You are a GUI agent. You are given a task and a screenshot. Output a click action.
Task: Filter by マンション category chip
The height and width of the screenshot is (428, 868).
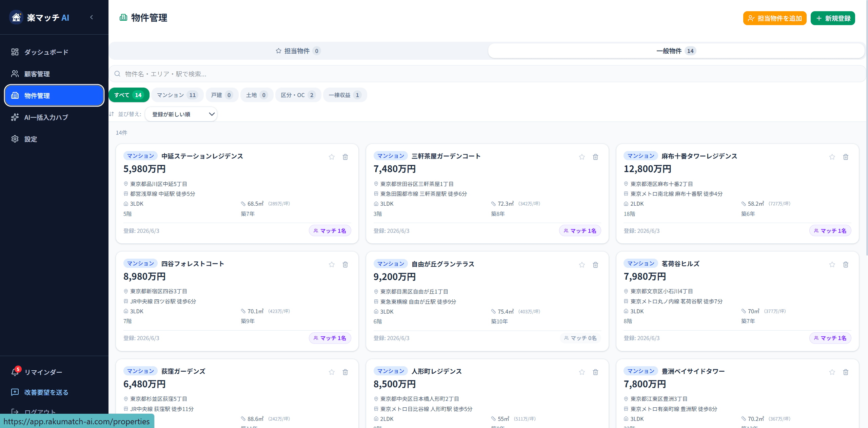177,95
